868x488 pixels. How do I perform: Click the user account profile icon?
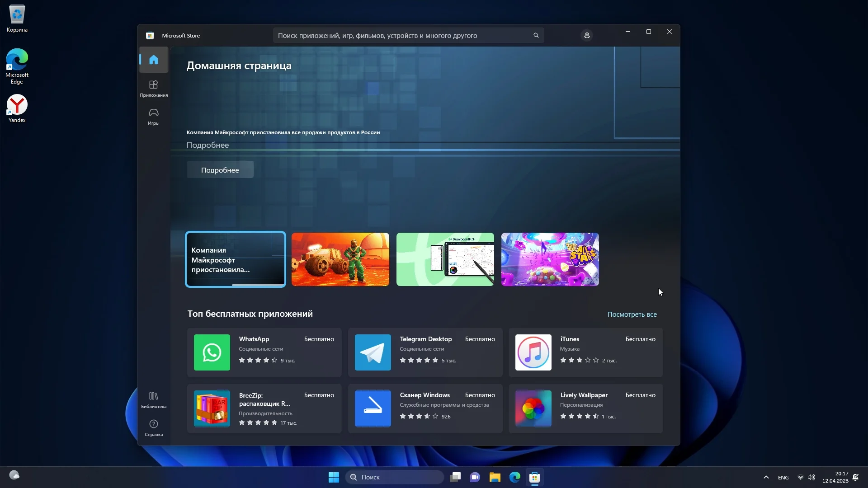coord(587,35)
